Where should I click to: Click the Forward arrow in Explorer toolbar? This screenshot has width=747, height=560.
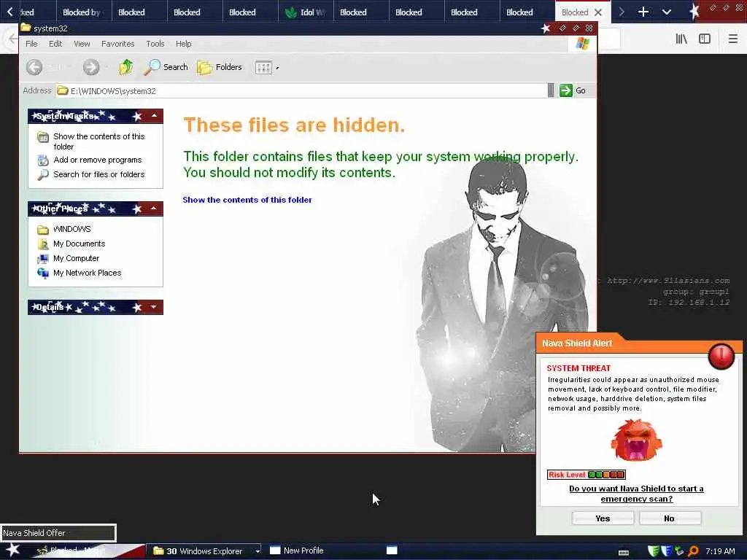click(91, 67)
